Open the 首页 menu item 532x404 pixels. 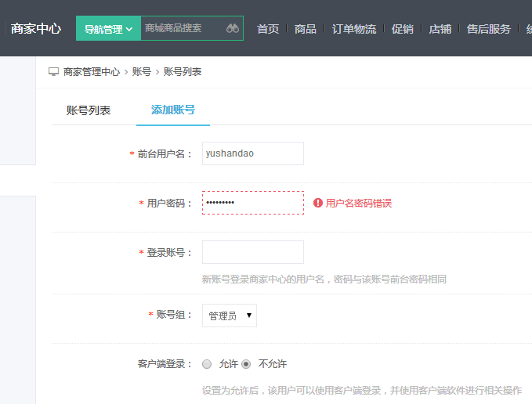[268, 29]
